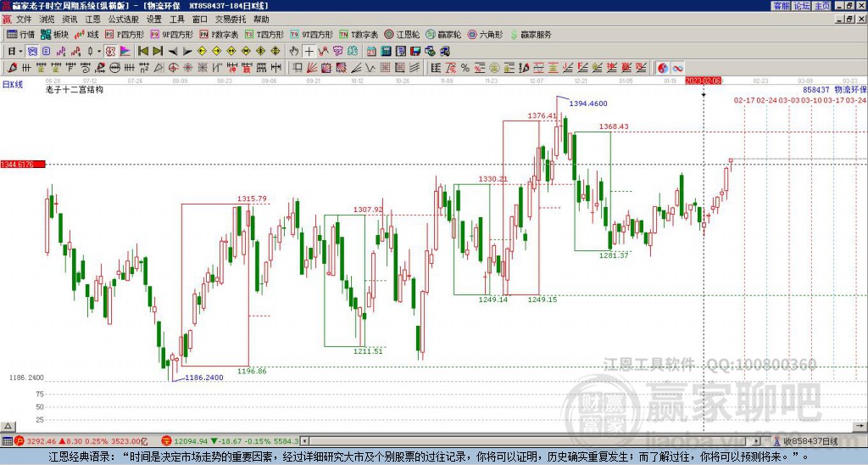Open the 江恩轮 Gann wheel

pos(403,34)
